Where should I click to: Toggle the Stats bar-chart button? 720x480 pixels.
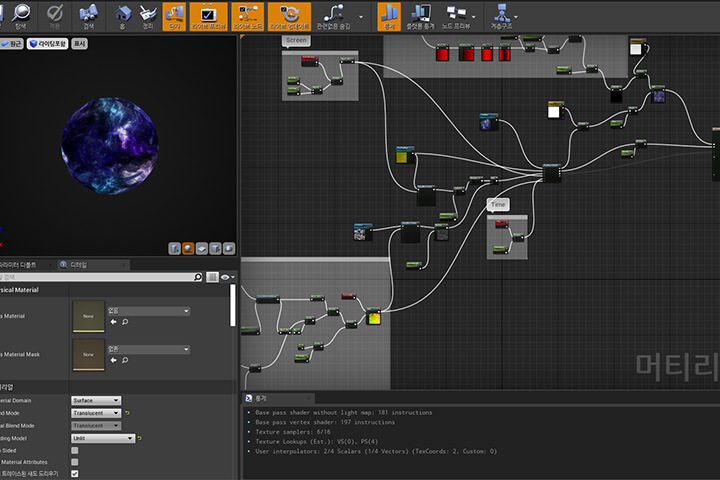click(389, 16)
